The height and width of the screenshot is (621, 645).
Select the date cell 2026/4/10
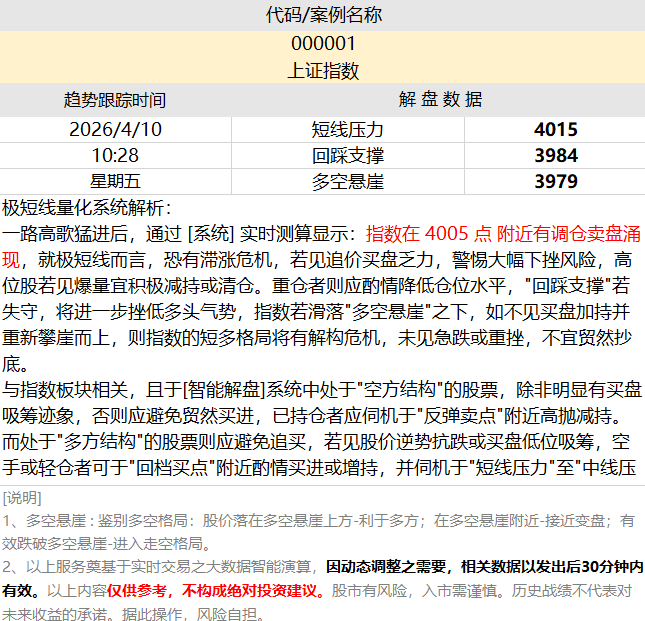(x=115, y=129)
